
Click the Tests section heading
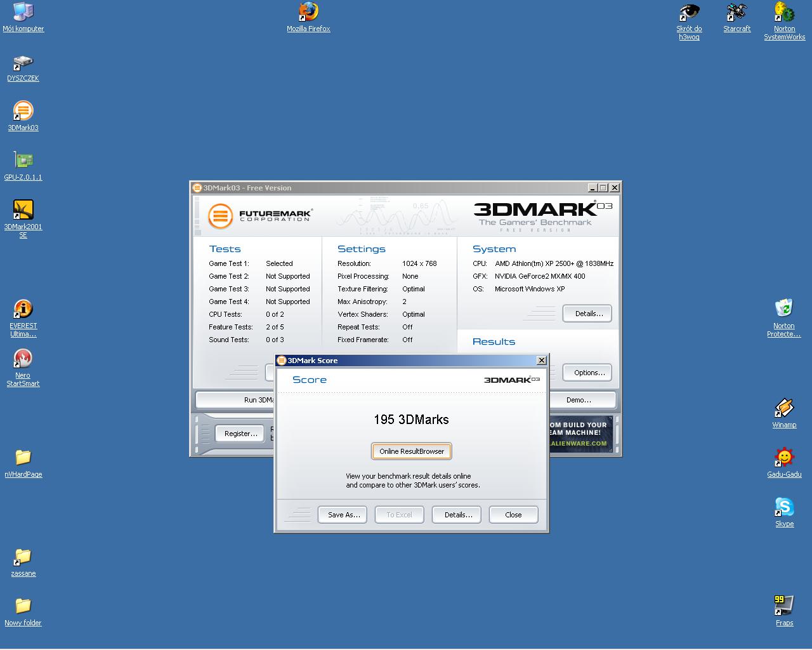click(225, 249)
